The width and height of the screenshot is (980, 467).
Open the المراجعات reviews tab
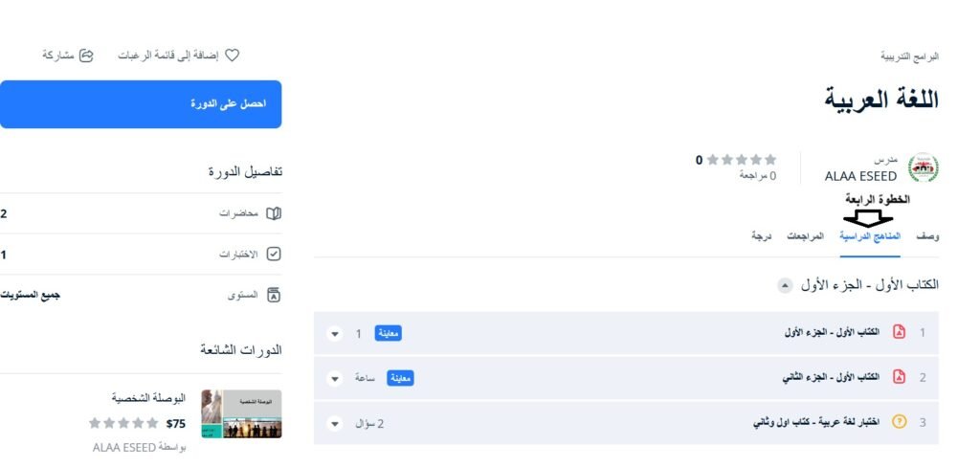805,235
